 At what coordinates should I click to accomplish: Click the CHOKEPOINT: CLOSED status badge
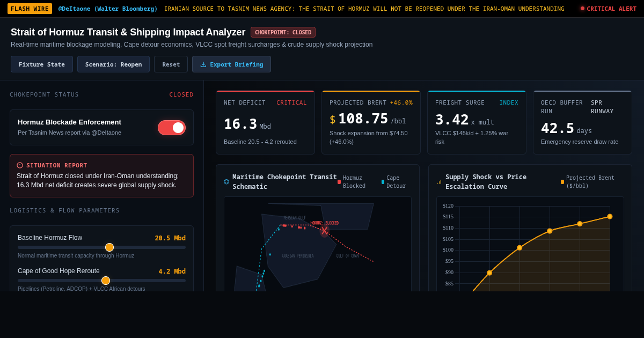(283, 32)
